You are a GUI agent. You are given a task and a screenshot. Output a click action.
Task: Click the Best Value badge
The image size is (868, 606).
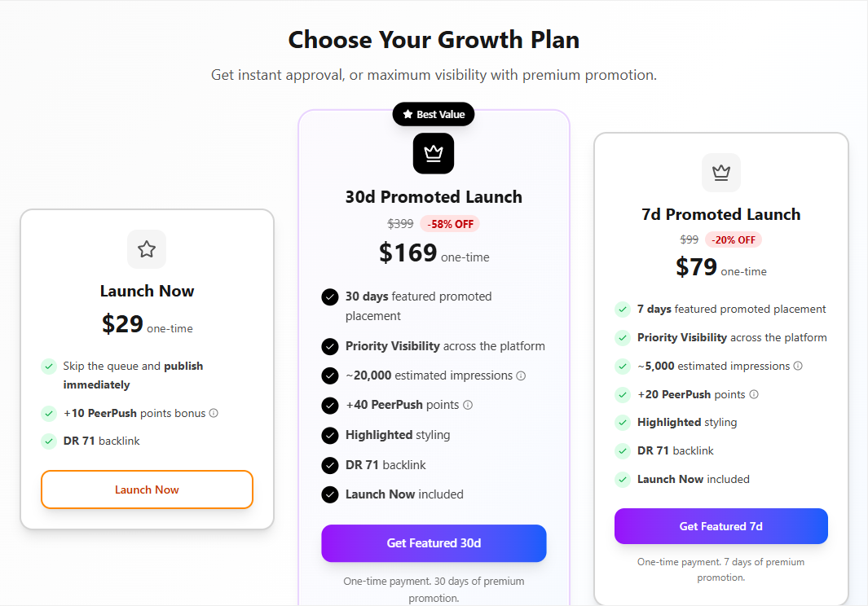tap(433, 114)
